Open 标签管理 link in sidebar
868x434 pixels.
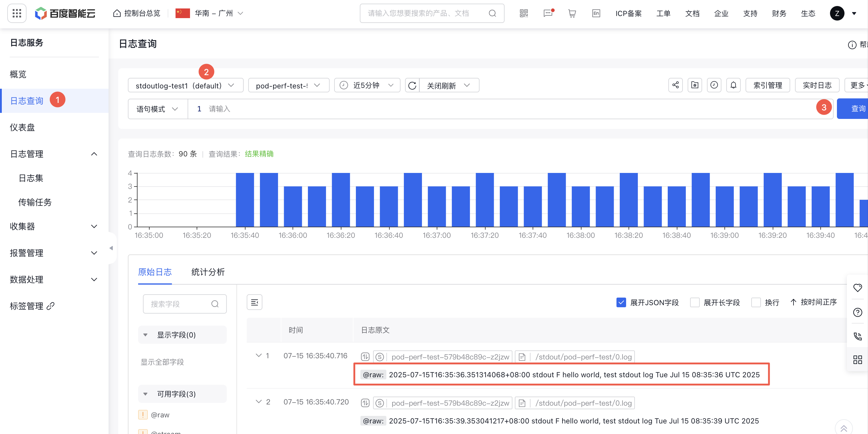tap(32, 306)
